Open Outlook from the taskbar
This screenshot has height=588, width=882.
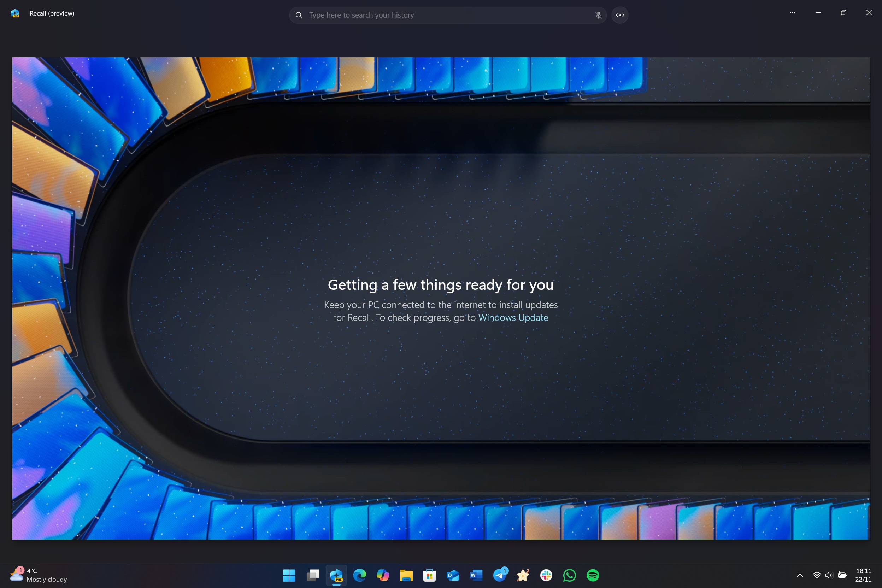pos(453,575)
